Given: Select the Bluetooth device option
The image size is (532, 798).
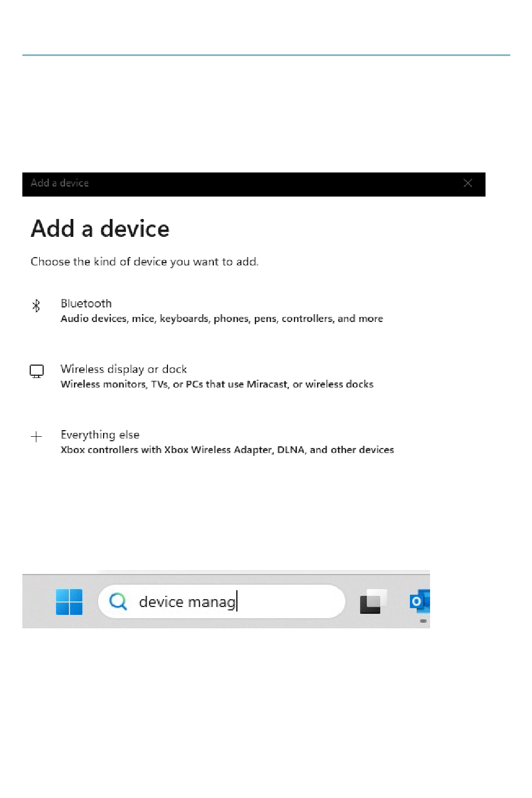Looking at the screenshot, I should 222,311.
